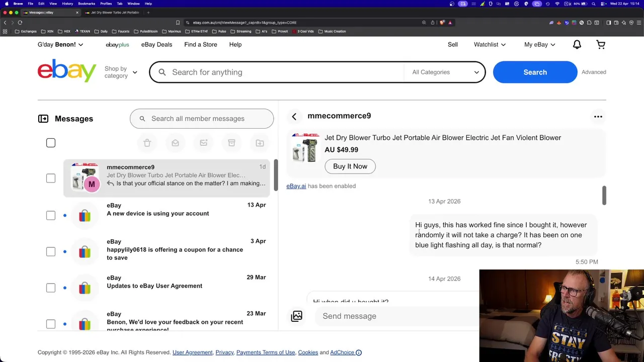Image resolution: width=644 pixels, height=362 pixels.
Task: Open the 'Updates to eBay User Agreement' message
Action: tap(154, 286)
